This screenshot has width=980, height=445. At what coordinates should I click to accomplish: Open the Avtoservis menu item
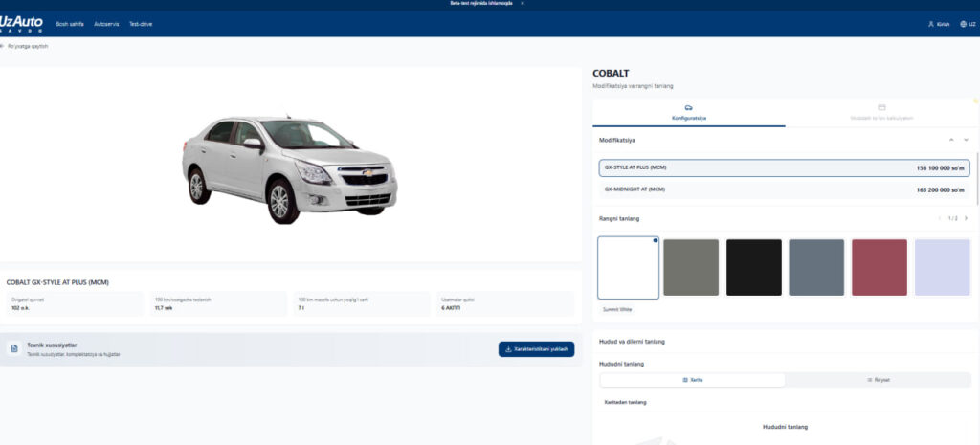pyautogui.click(x=106, y=24)
